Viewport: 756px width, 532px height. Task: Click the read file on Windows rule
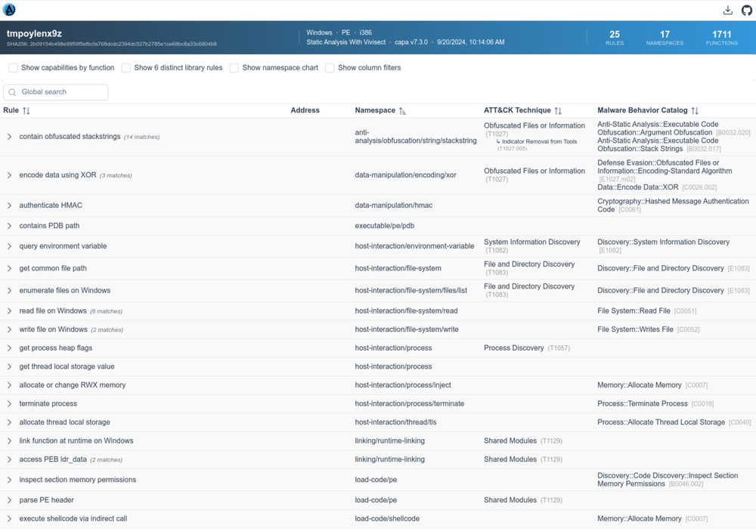coord(53,311)
